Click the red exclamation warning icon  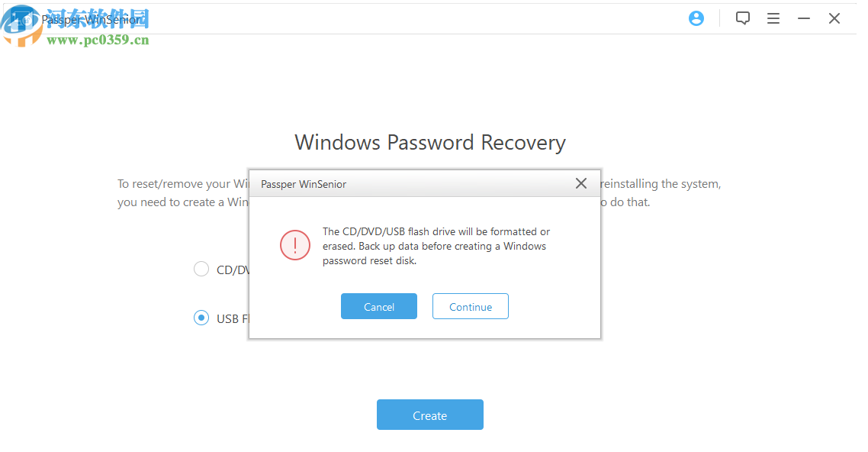(x=295, y=245)
